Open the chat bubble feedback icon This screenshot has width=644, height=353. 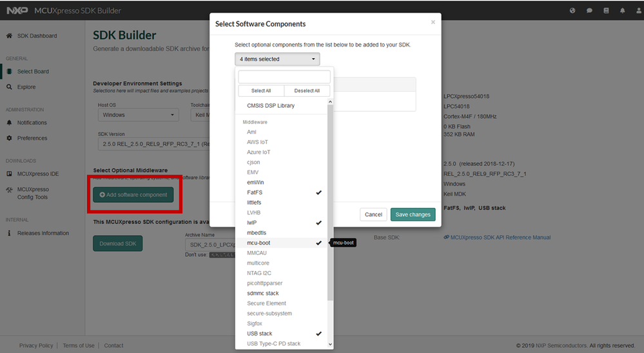[x=589, y=11]
